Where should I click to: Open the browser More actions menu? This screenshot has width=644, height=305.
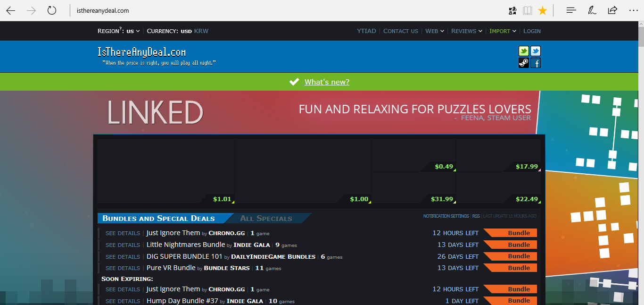(633, 10)
